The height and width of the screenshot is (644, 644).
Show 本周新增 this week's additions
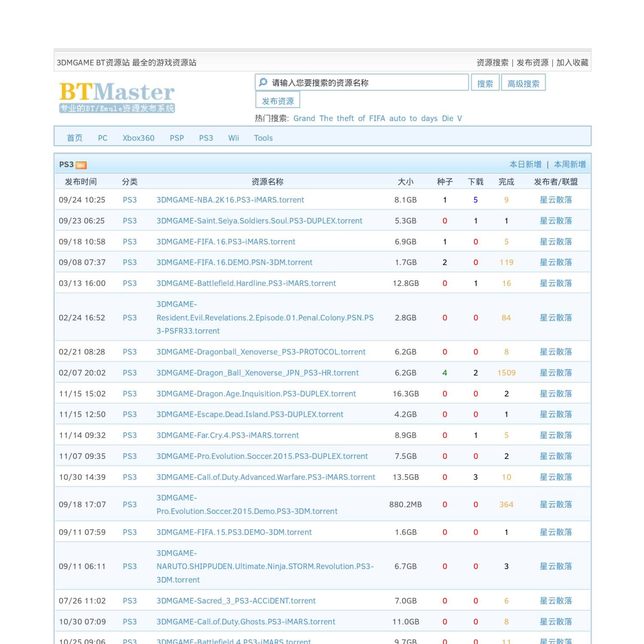click(570, 164)
